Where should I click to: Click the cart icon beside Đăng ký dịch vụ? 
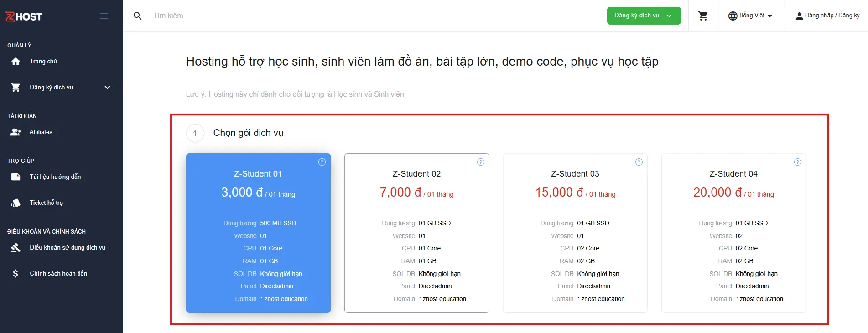tap(16, 87)
